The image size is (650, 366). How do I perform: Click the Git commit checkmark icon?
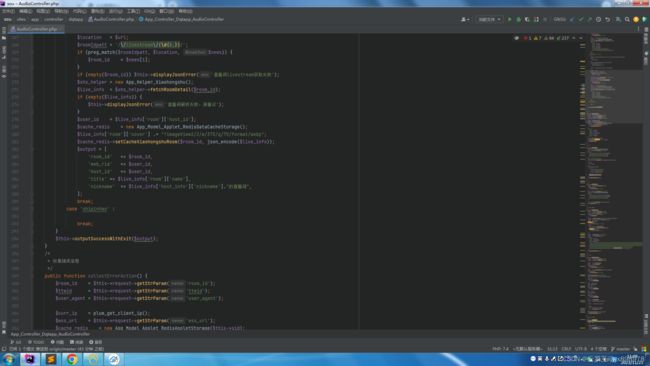tap(581, 19)
